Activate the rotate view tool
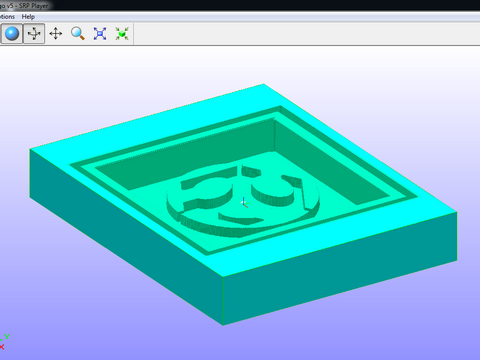Screen dimensions: 480x360 [34, 34]
